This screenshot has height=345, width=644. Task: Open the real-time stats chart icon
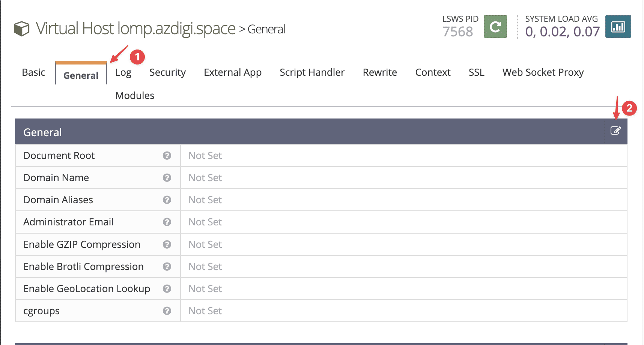(x=618, y=27)
